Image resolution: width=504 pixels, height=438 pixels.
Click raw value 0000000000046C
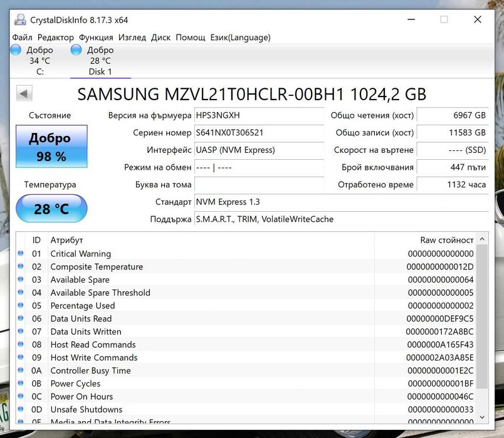tap(440, 396)
